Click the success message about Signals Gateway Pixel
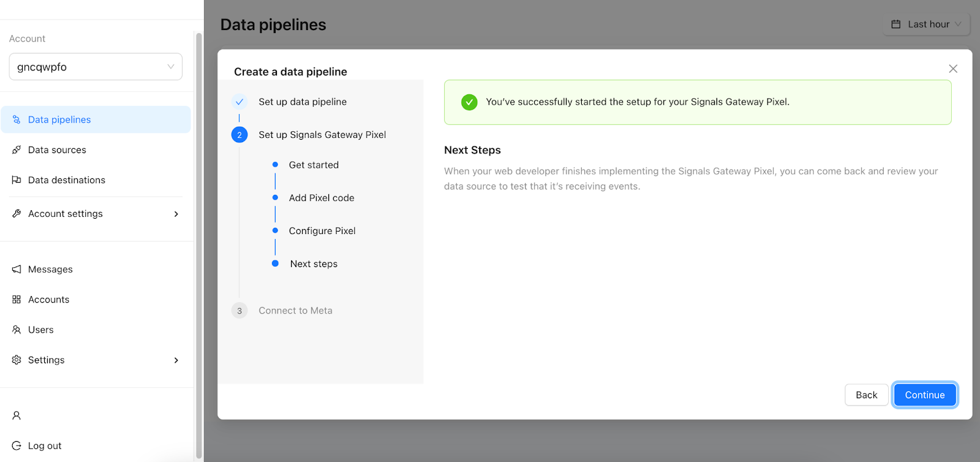This screenshot has height=462, width=980. [x=638, y=102]
